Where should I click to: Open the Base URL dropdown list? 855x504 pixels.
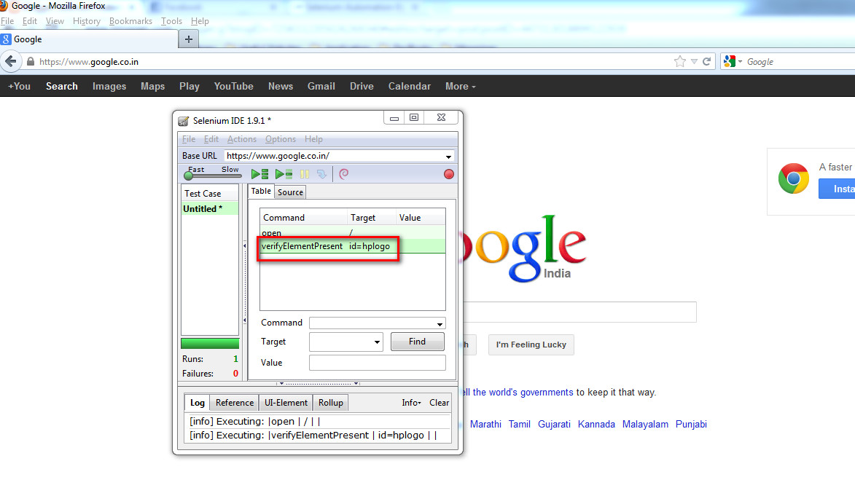[450, 156]
